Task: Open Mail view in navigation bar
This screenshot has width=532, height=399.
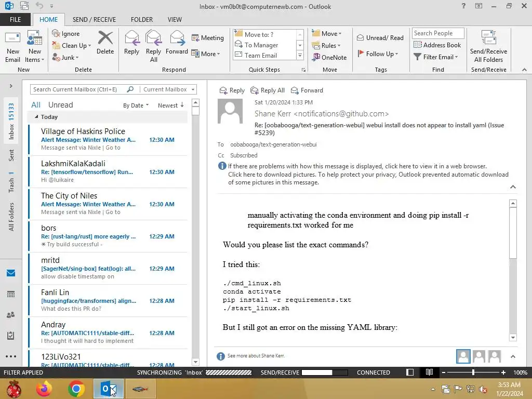Action: (11, 273)
